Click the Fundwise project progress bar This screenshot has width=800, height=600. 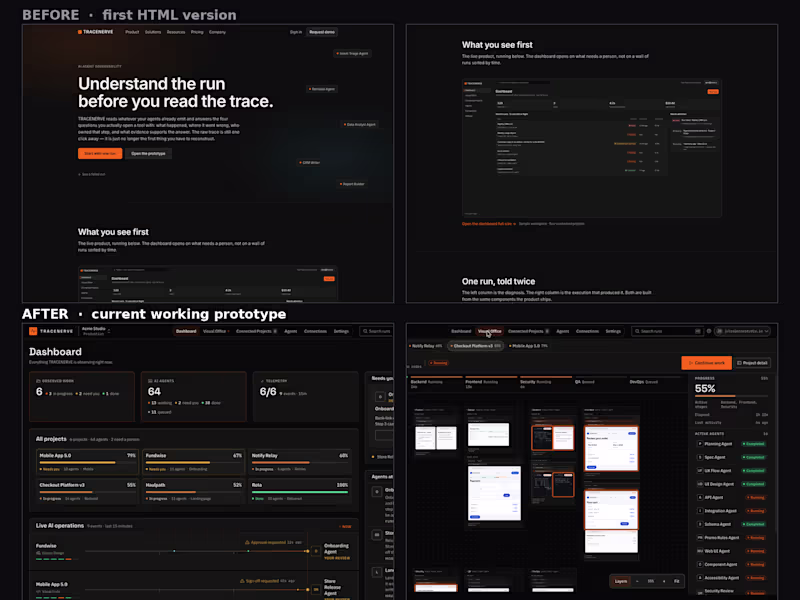point(193,463)
